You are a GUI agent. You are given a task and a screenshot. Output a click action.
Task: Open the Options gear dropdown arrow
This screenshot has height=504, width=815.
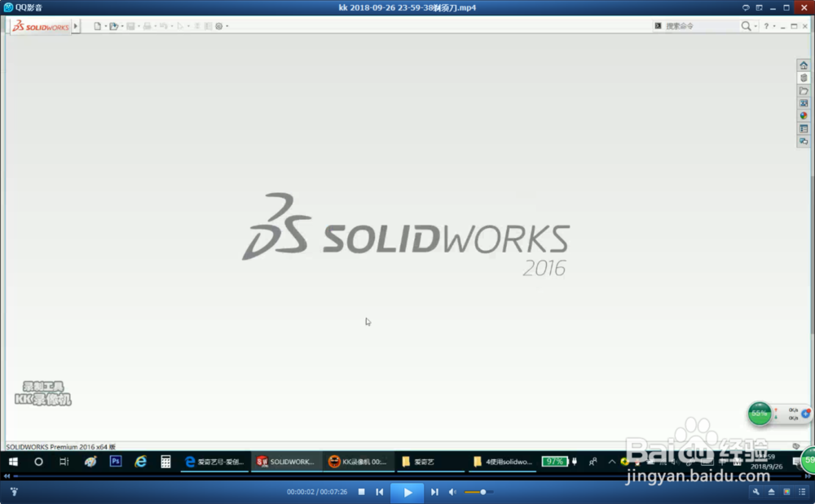click(x=227, y=26)
